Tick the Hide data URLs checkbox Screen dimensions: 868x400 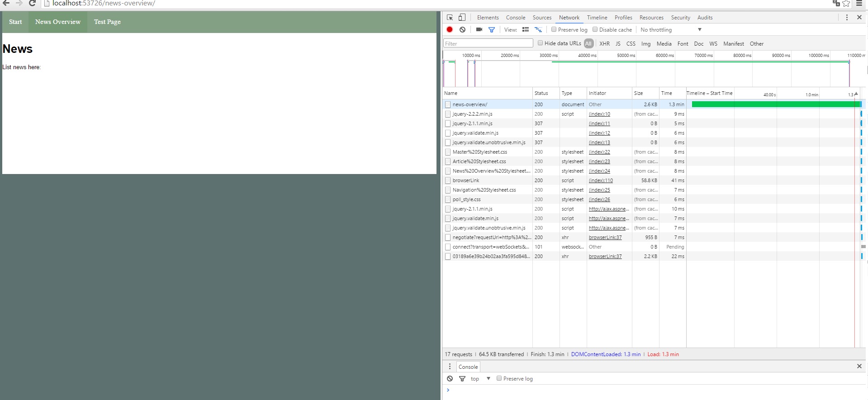tap(540, 43)
